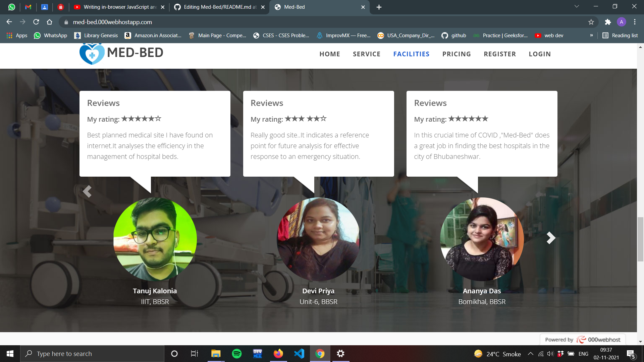Click the Powered by 000webhost link
Image resolution: width=644 pixels, height=362 pixels.
pyautogui.click(x=583, y=340)
